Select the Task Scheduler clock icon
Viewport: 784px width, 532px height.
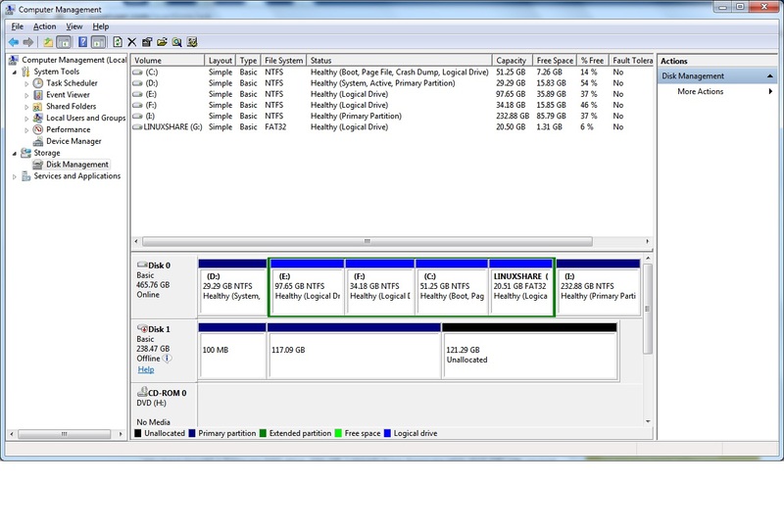38,83
